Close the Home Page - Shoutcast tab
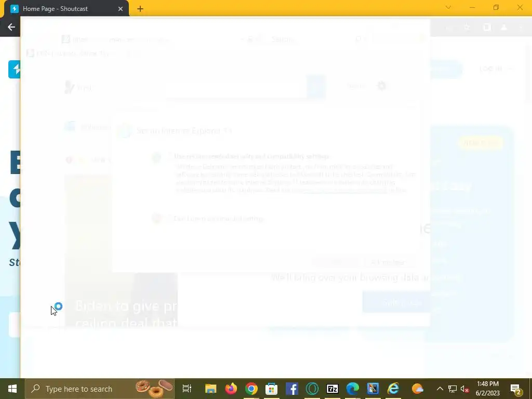This screenshot has height=399, width=532. click(121, 9)
